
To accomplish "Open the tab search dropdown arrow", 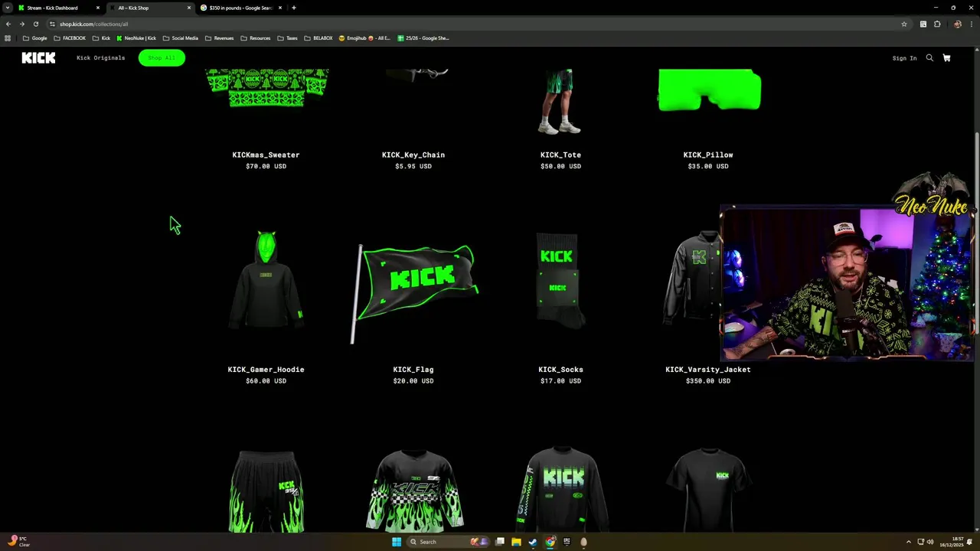I will (x=8, y=8).
